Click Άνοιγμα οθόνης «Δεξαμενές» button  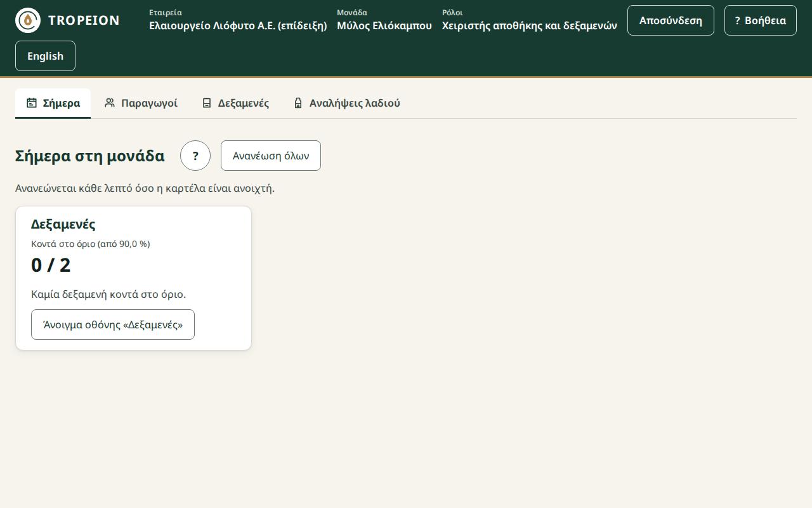coord(113,324)
